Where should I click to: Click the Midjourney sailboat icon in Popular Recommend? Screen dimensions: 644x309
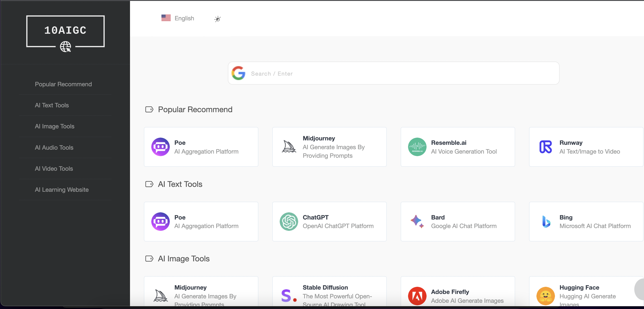(x=289, y=147)
